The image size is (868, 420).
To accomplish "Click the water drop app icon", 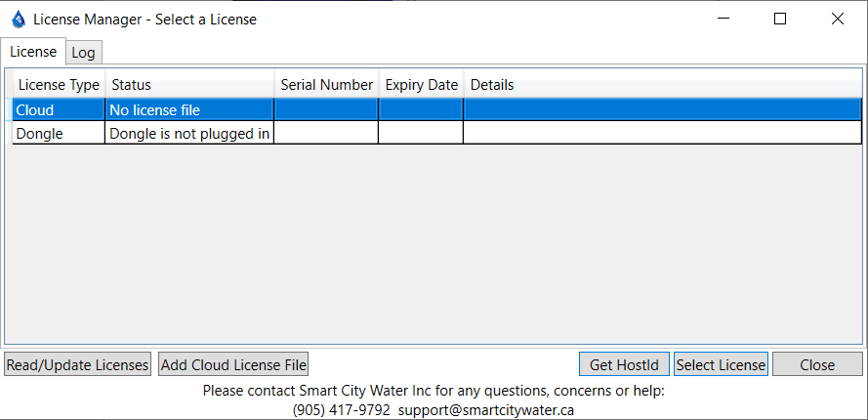I will (18, 19).
